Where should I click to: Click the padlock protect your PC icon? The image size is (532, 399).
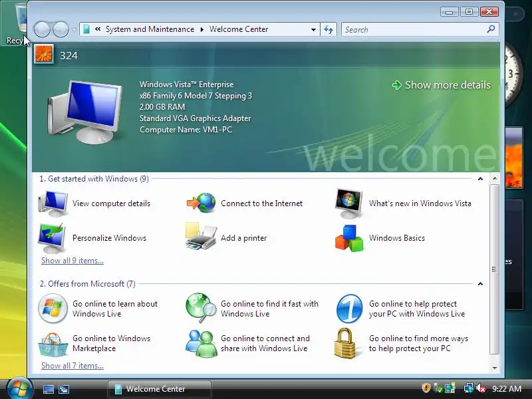click(x=345, y=343)
